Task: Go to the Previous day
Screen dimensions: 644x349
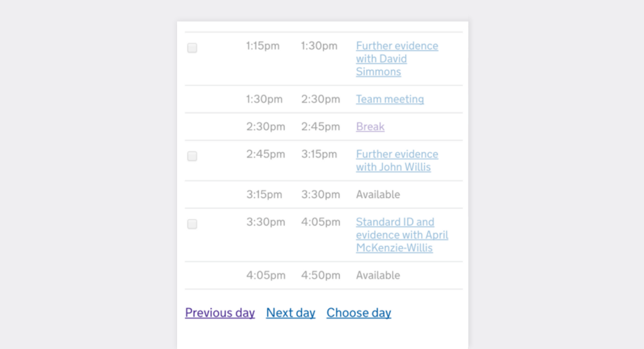Action: click(x=220, y=312)
